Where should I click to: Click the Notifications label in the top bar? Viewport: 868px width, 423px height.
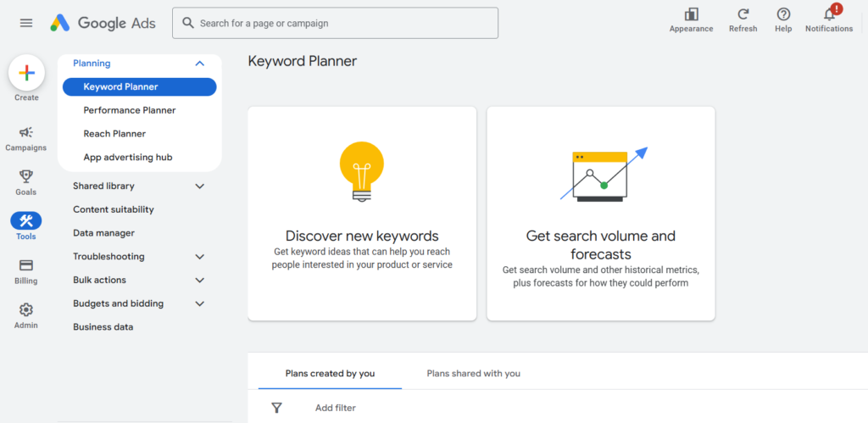click(x=829, y=29)
